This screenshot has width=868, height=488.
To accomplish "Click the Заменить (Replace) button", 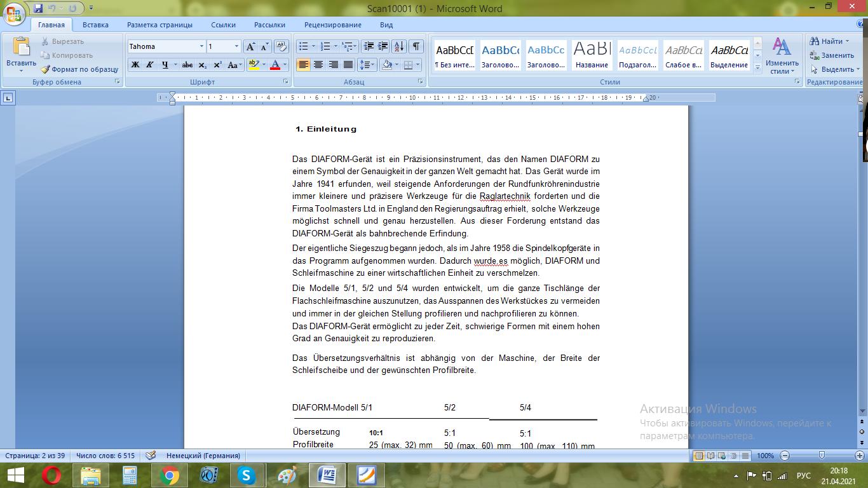I will [x=832, y=55].
